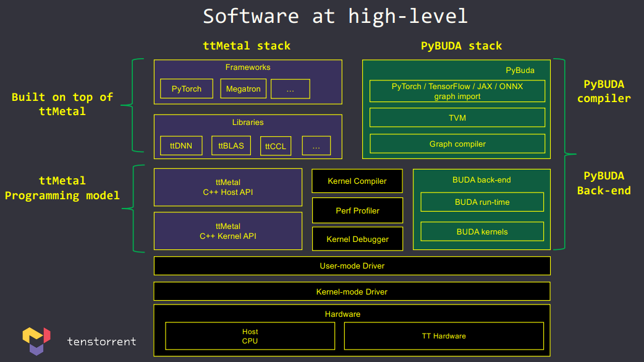Screen dimensions: 644x362
Task: Select the ttCCL library box
Action: click(x=276, y=146)
